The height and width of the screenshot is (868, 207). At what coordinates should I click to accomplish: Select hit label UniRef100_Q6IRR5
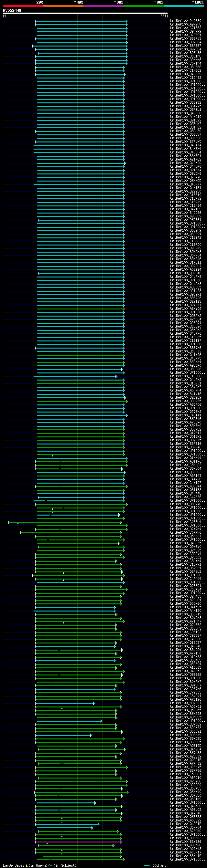point(186,106)
